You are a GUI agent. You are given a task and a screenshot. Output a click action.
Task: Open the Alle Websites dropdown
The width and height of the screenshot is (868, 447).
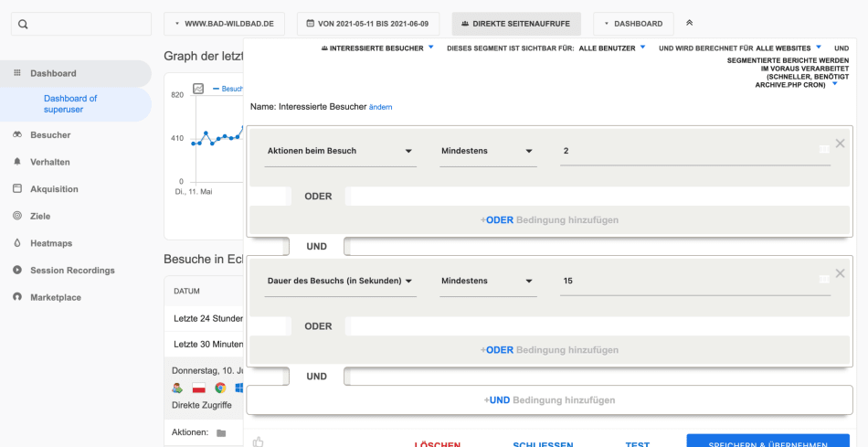[x=789, y=48]
